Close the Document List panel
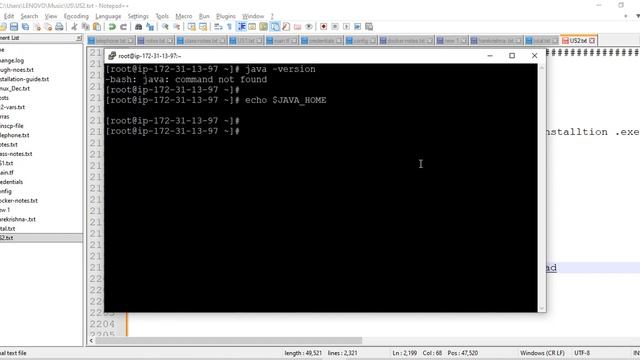 79,38
